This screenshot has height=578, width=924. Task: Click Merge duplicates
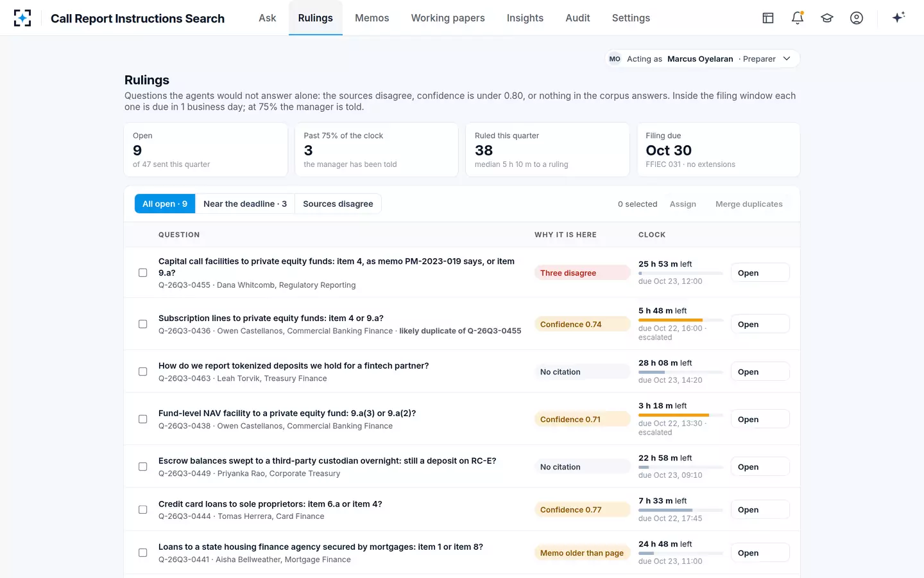click(749, 204)
